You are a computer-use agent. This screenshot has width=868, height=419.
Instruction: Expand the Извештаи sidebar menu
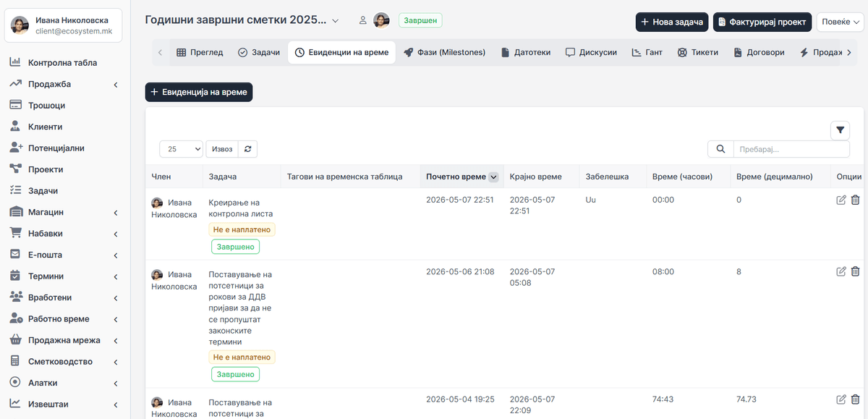(65, 404)
